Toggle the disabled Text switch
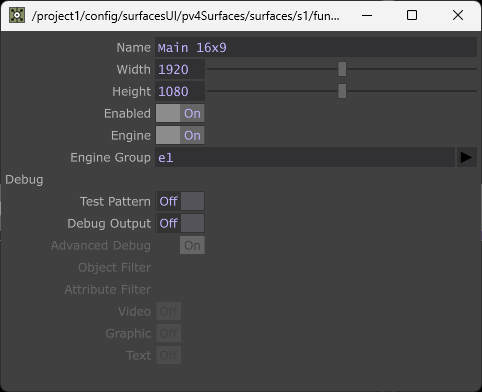The height and width of the screenshot is (392, 482). (x=169, y=355)
